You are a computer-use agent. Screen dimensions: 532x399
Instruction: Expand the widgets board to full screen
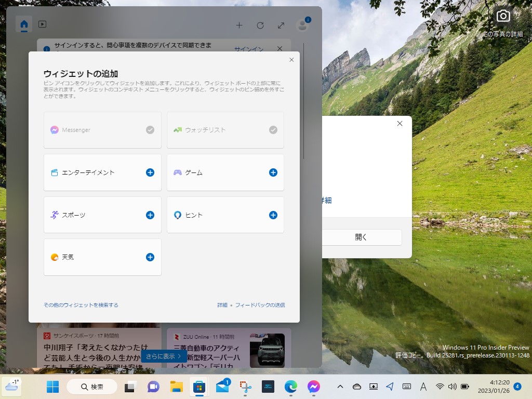tap(281, 25)
